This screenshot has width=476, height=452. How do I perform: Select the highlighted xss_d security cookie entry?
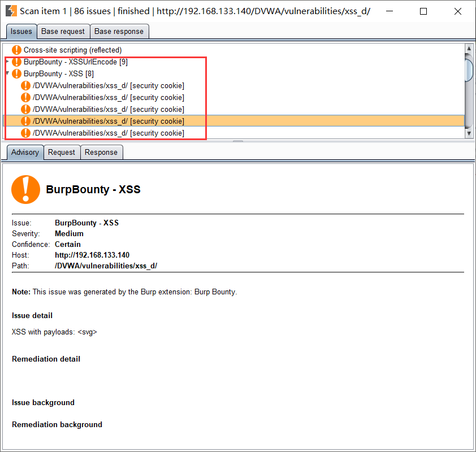(233, 121)
